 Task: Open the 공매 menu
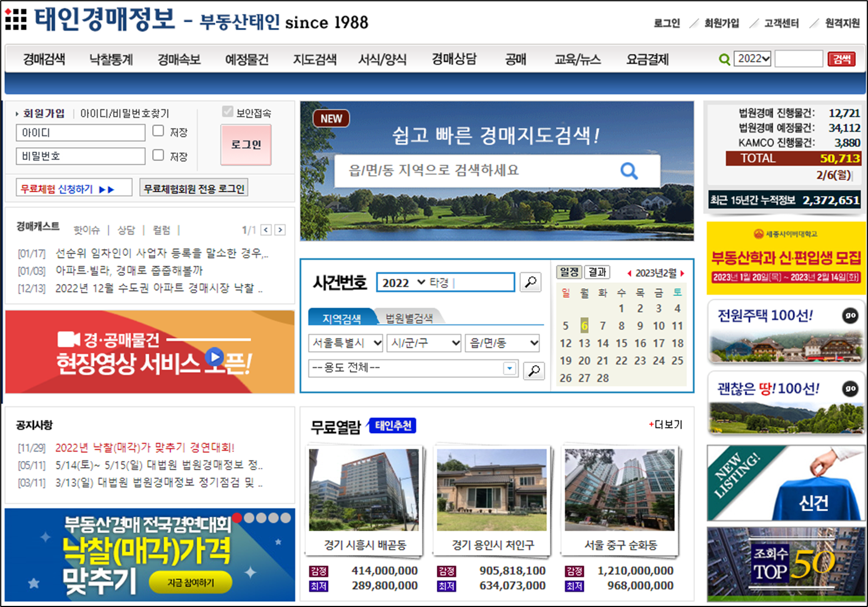coord(515,59)
